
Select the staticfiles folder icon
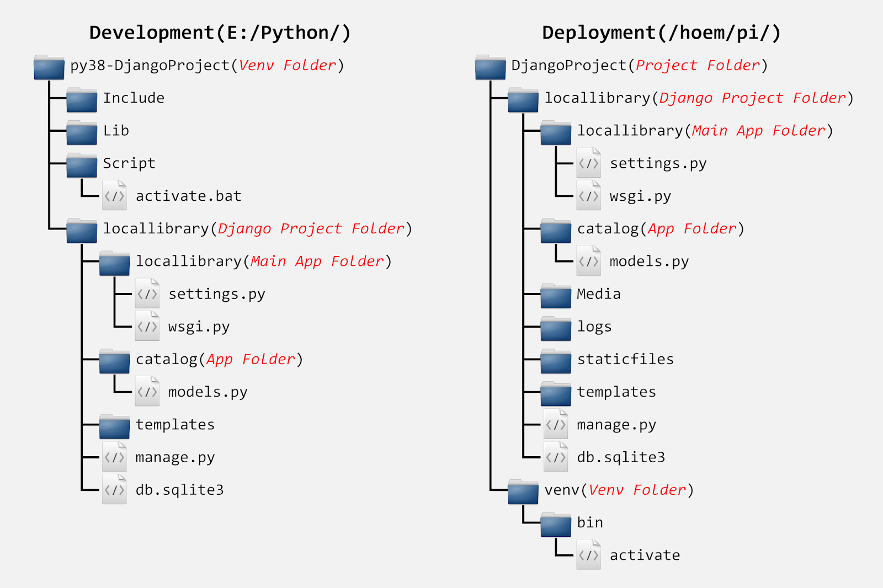pos(556,361)
